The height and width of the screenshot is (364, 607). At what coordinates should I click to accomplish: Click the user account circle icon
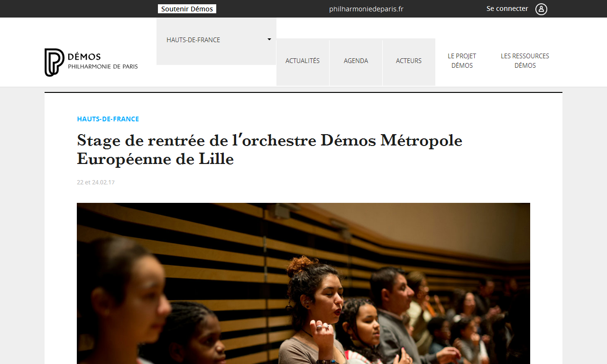click(x=541, y=9)
